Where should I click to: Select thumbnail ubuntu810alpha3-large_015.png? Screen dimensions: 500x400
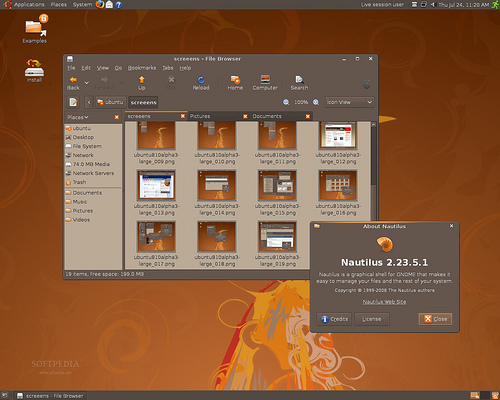(x=277, y=185)
